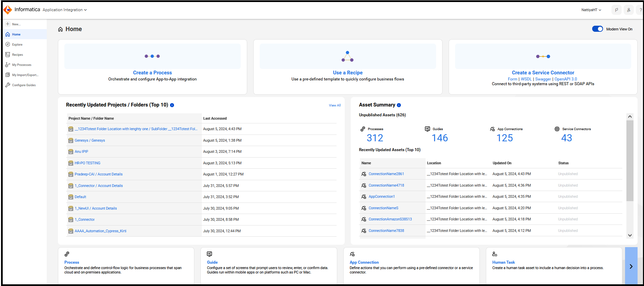Click the Informatica logo icon

[x=7, y=10]
